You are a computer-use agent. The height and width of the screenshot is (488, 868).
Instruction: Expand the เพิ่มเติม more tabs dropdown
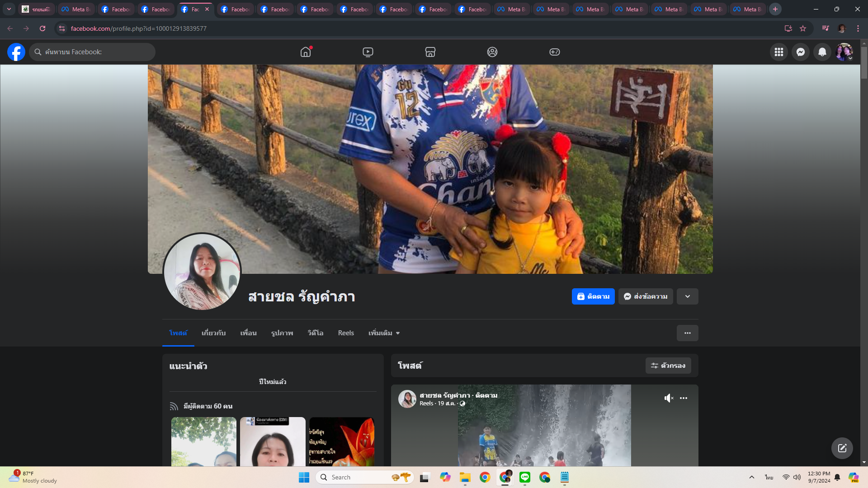coord(384,333)
